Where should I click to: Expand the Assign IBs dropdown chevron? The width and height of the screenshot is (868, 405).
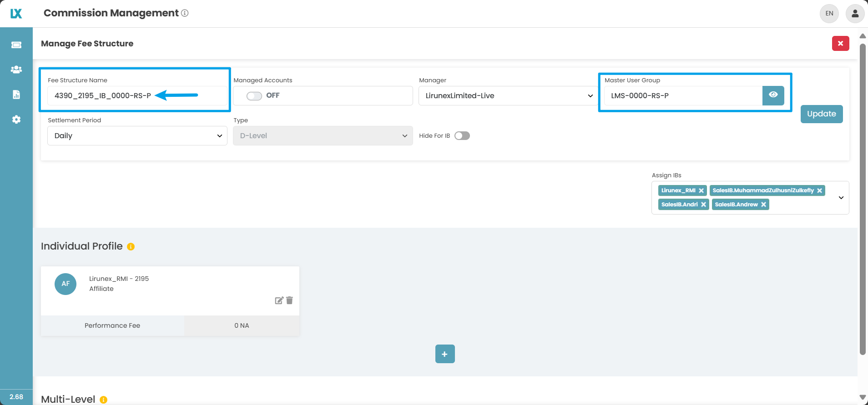tap(841, 198)
